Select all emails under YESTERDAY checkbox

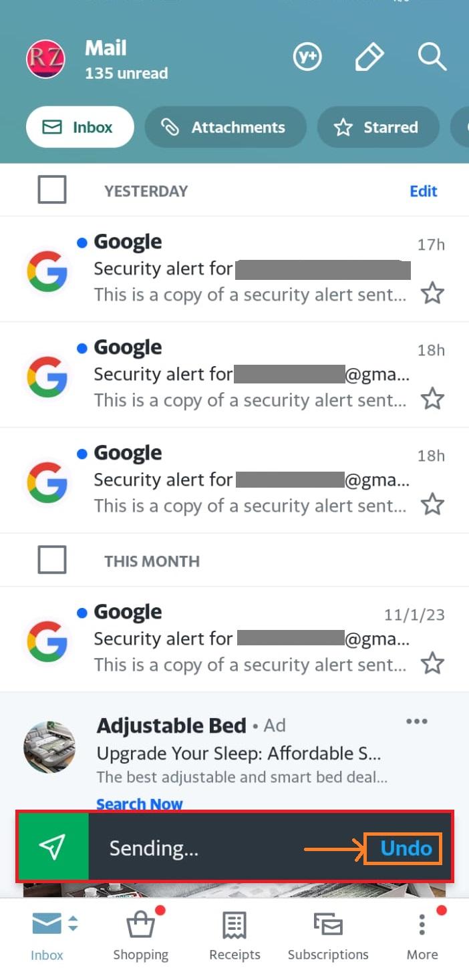52,190
